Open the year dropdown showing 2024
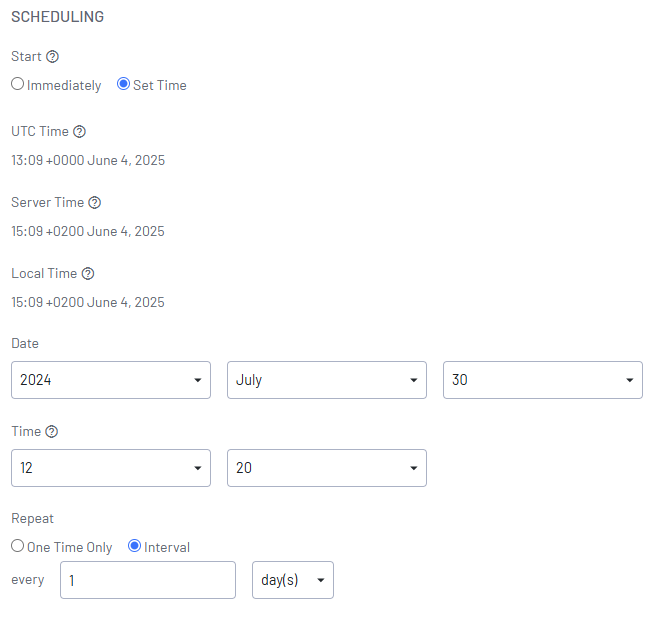Viewport: 663px width, 623px height. pos(111,380)
